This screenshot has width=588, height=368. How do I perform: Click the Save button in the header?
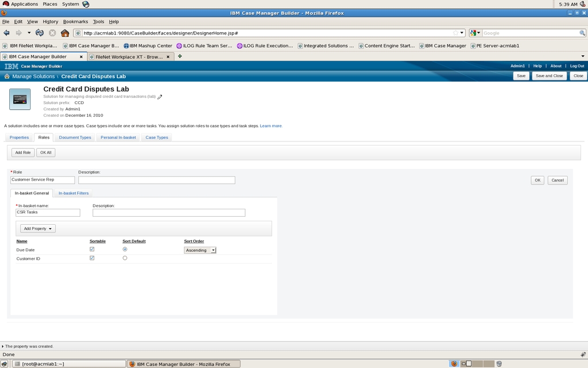(521, 76)
